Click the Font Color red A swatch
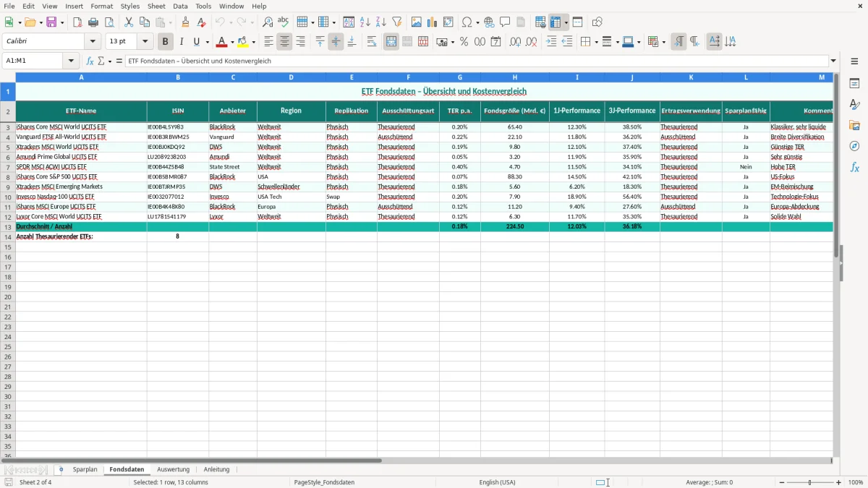 222,42
